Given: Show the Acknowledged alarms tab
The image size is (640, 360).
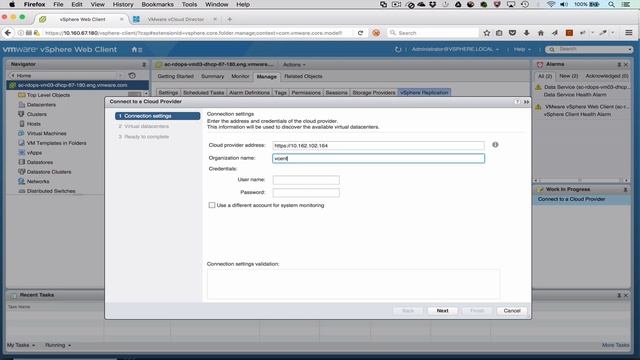Looking at the screenshot, I should [607, 76].
